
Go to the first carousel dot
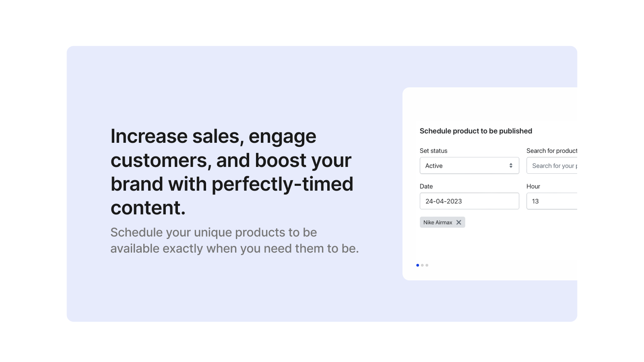417,265
